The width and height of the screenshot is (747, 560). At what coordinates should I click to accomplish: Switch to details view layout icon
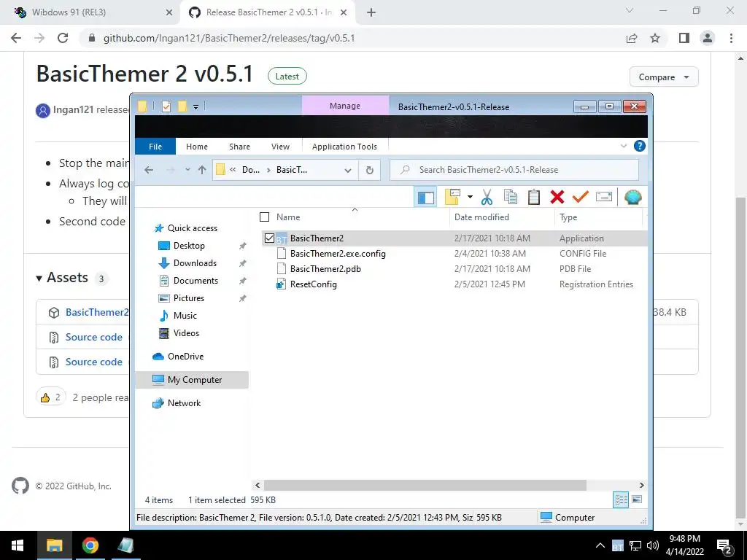[x=621, y=499]
